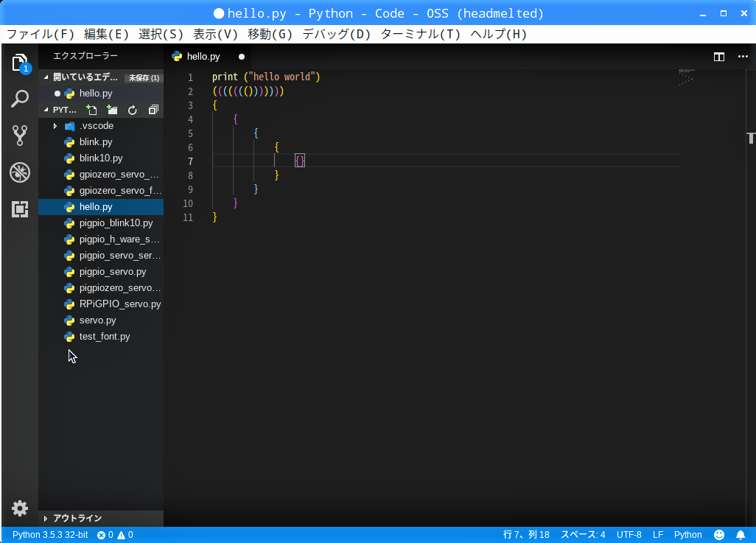Change indentation via スペース: 4

tap(582, 535)
